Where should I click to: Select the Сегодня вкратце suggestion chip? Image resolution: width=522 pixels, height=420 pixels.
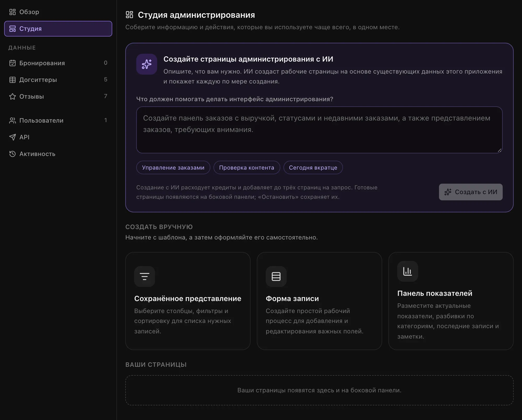[313, 167]
